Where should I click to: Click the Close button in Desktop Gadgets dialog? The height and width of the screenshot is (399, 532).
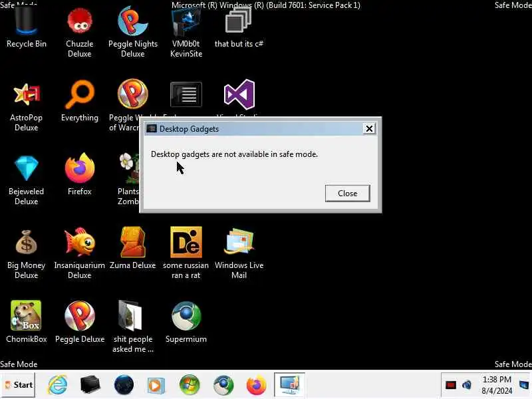point(347,194)
